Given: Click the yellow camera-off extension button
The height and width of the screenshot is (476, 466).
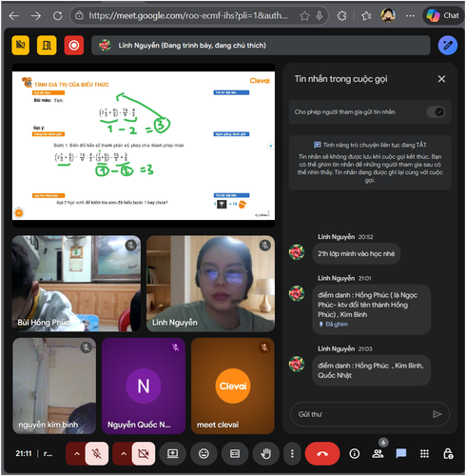Looking at the screenshot, I should [x=21, y=46].
